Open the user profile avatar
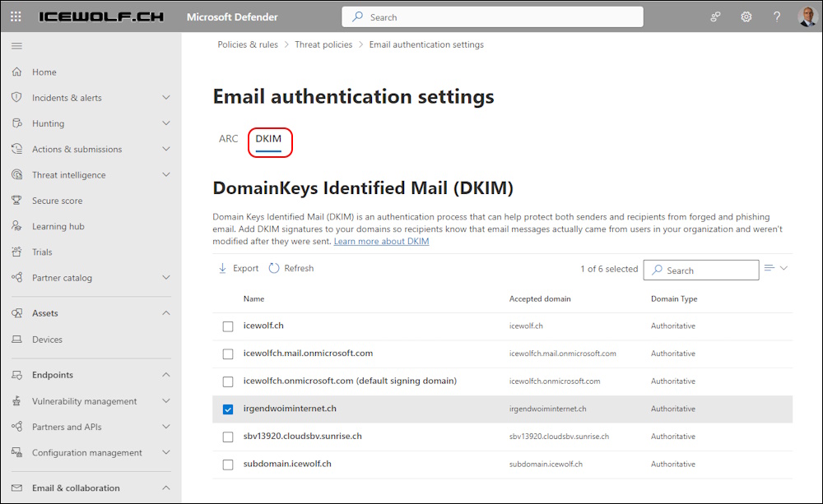This screenshot has width=823, height=504. point(807,16)
